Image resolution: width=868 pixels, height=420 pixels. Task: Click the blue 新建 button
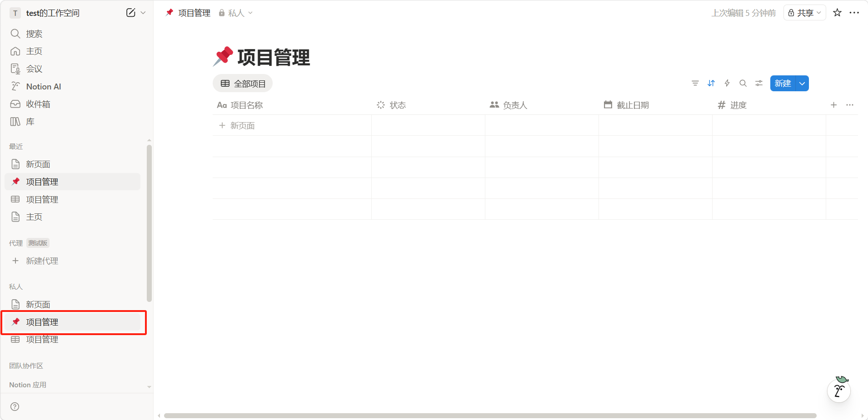(x=783, y=84)
